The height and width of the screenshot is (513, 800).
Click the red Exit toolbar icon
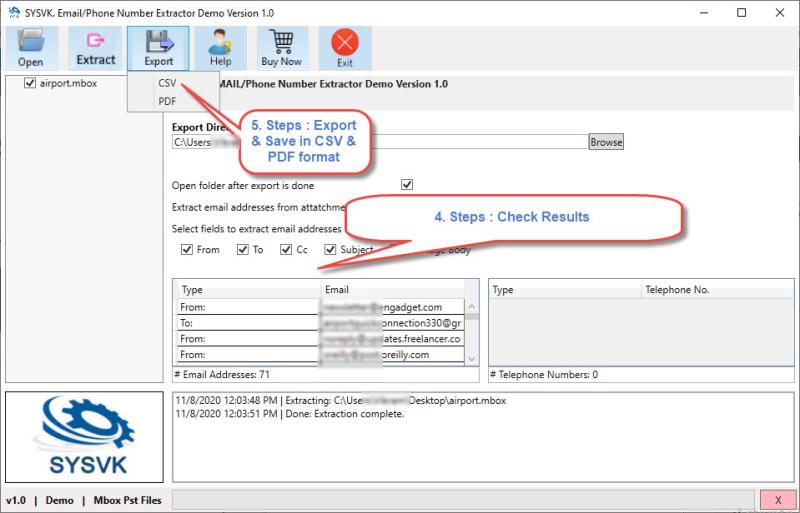tap(345, 48)
